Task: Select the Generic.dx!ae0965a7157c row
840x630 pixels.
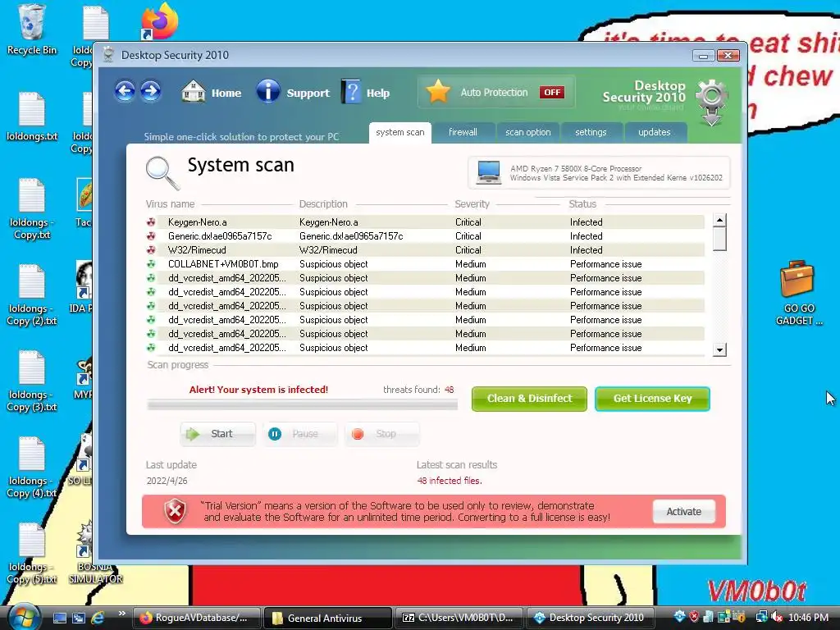Action: tap(425, 235)
